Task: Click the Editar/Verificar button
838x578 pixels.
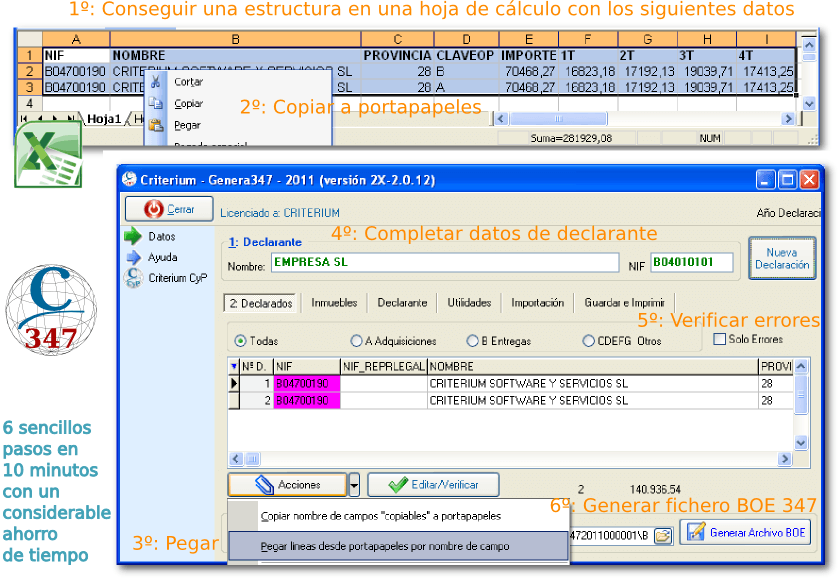Action: [x=433, y=485]
